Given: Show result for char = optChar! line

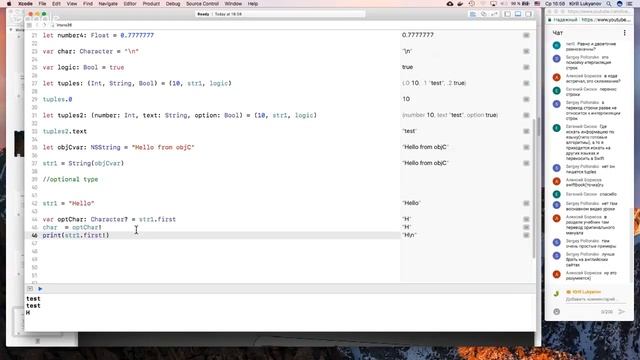Looking at the screenshot, I should [527, 227].
